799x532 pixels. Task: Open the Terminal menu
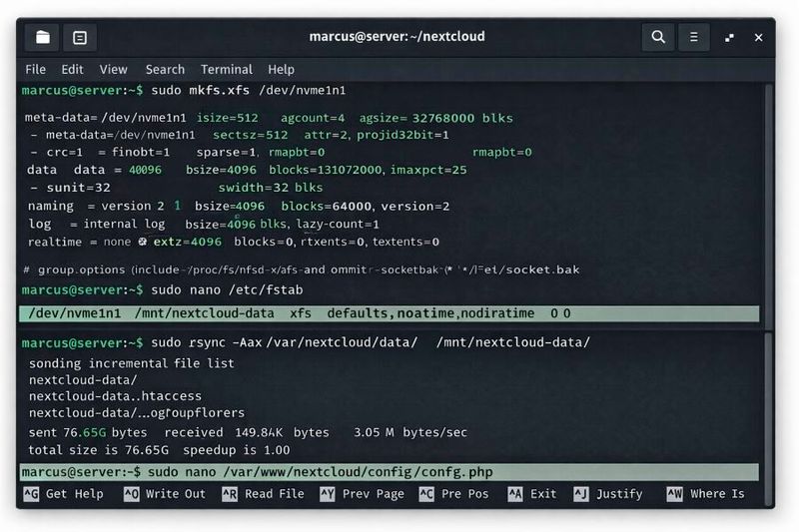click(227, 69)
